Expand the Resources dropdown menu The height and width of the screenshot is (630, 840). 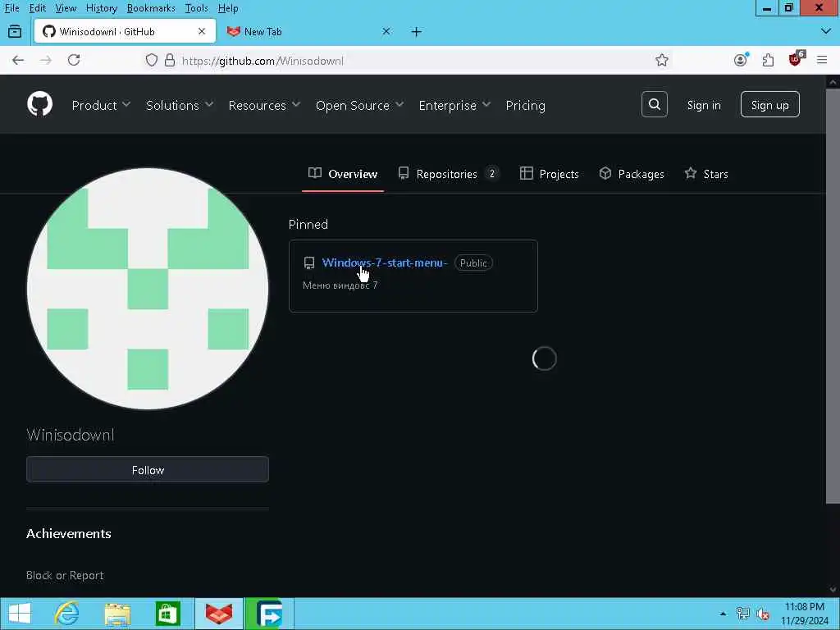point(264,105)
